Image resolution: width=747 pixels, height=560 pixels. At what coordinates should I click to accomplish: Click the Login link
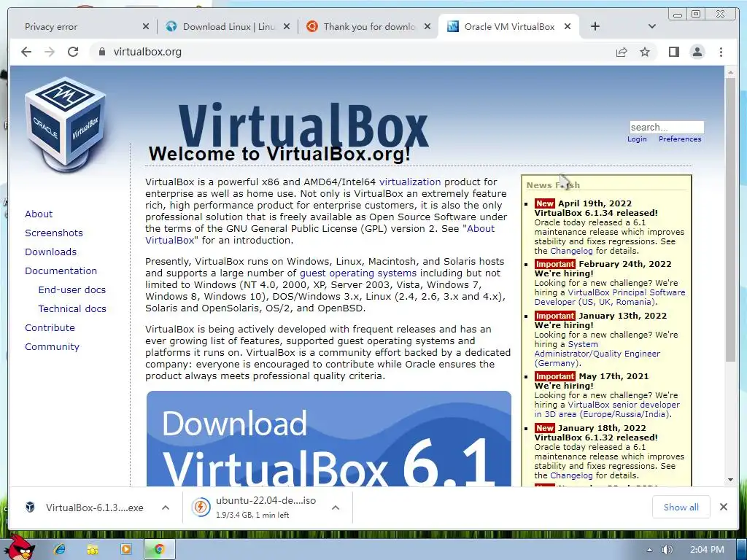point(637,139)
